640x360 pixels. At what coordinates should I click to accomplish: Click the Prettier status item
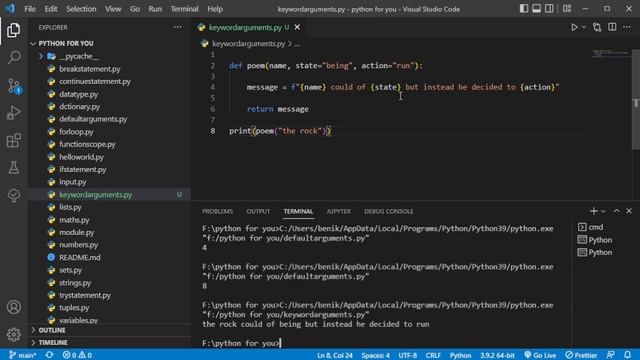pyautogui.click(x=581, y=355)
